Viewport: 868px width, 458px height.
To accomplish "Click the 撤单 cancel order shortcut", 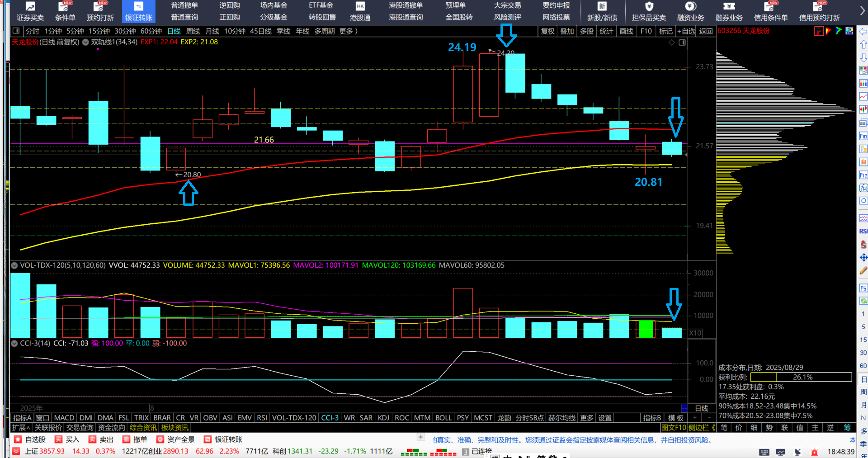I will (135, 439).
